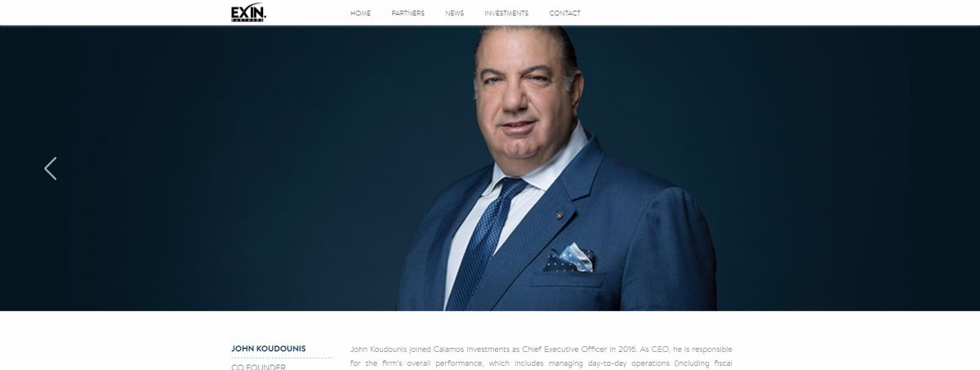
Task: Go to the previous slide with left chevron
Action: pyautogui.click(x=51, y=168)
